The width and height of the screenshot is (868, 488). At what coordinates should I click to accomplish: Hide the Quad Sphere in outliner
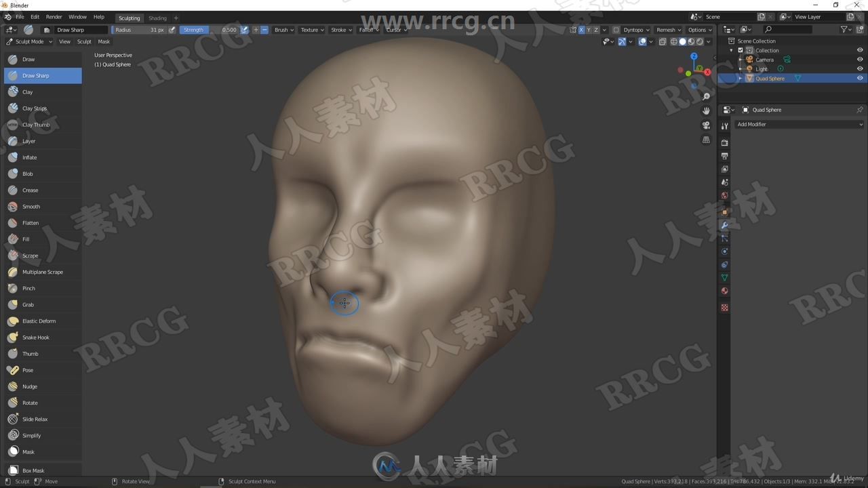(860, 79)
